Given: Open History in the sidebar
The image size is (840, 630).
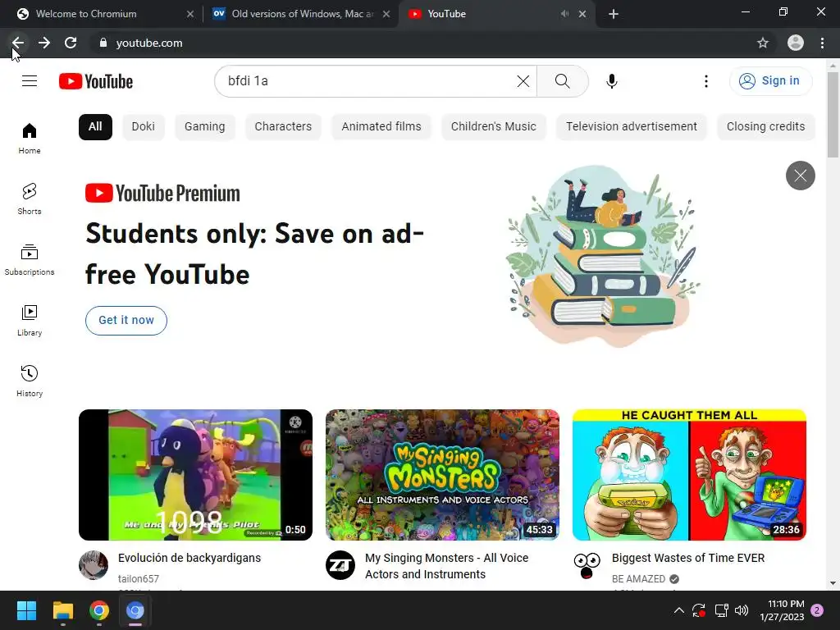Looking at the screenshot, I should coord(30,381).
